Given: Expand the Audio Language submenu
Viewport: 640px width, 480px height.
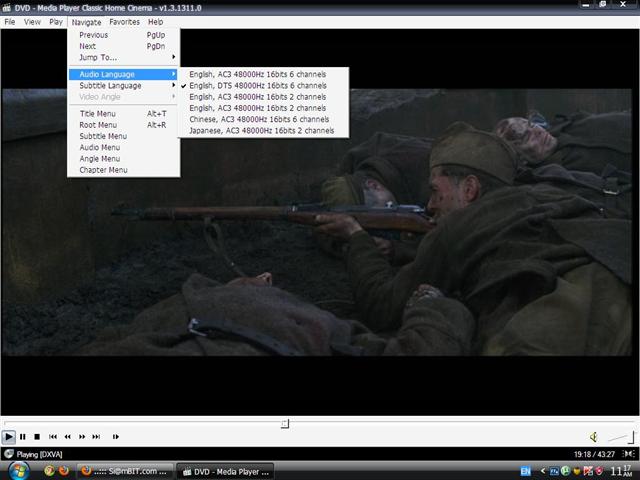Looking at the screenshot, I should pos(123,74).
